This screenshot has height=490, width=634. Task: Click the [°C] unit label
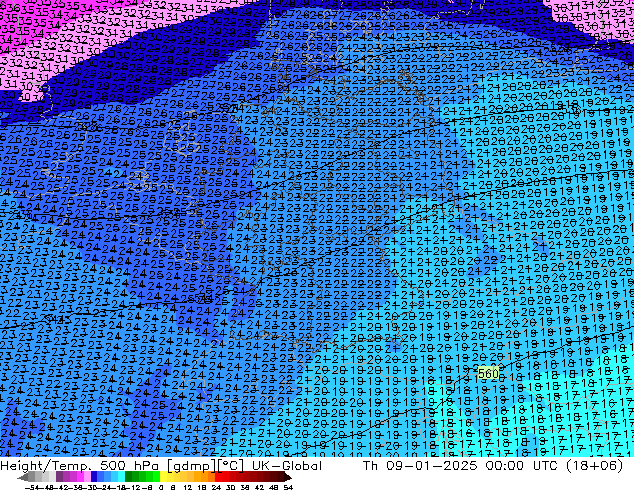230,466
